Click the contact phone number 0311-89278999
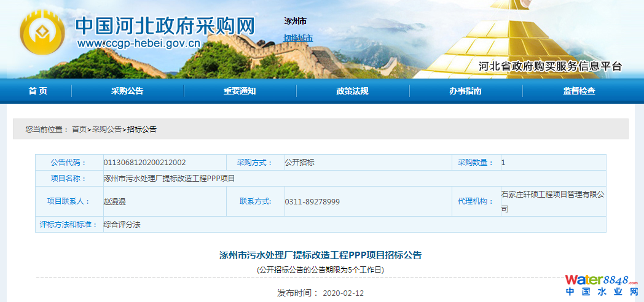644x302 pixels. point(312,202)
